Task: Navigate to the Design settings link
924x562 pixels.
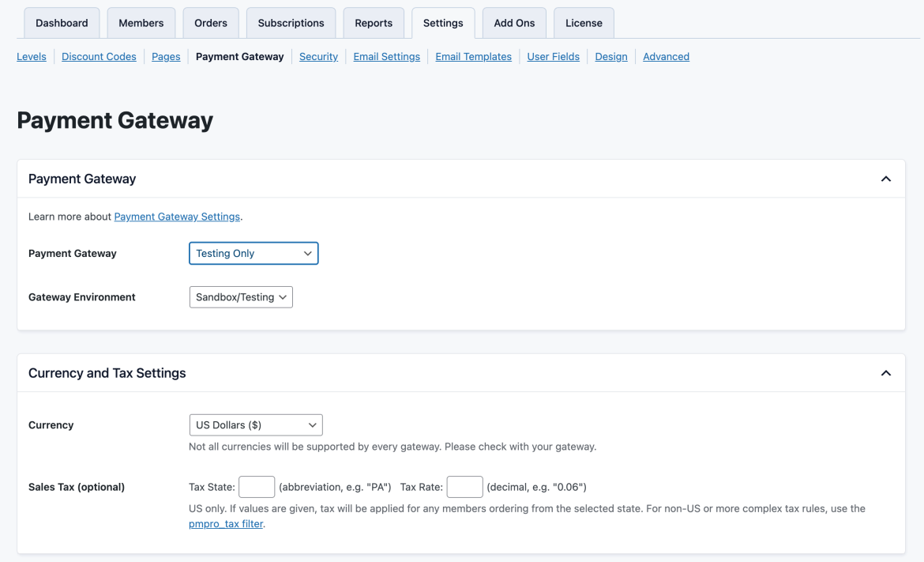Action: [611, 56]
